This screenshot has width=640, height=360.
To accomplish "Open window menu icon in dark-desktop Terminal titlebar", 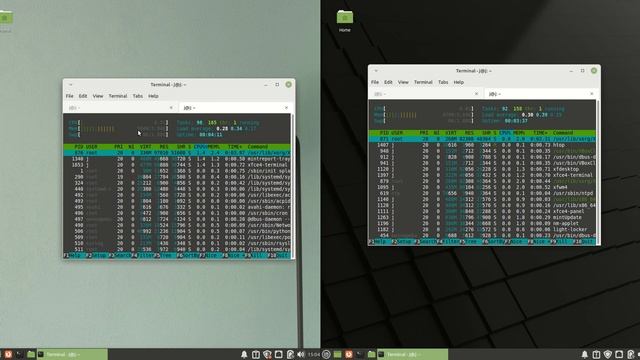I will 376,71.
